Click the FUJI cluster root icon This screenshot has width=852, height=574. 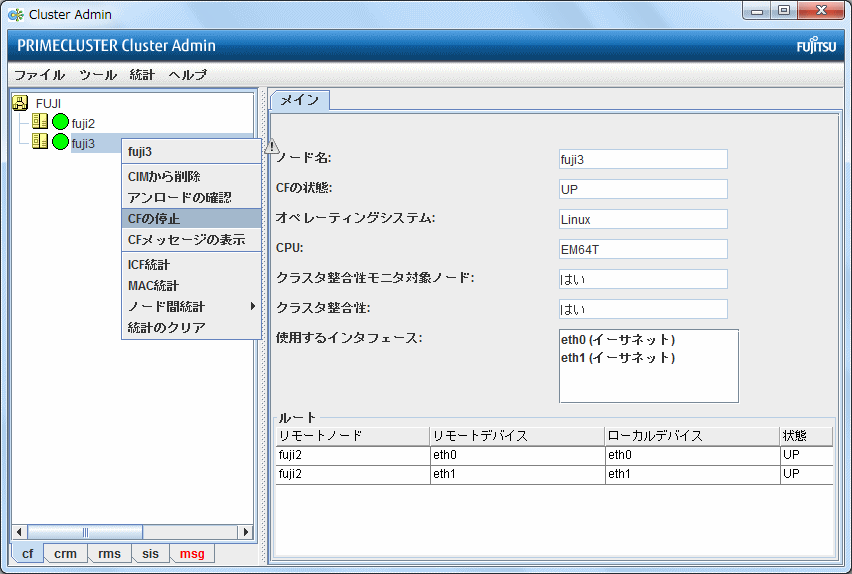click(x=20, y=103)
